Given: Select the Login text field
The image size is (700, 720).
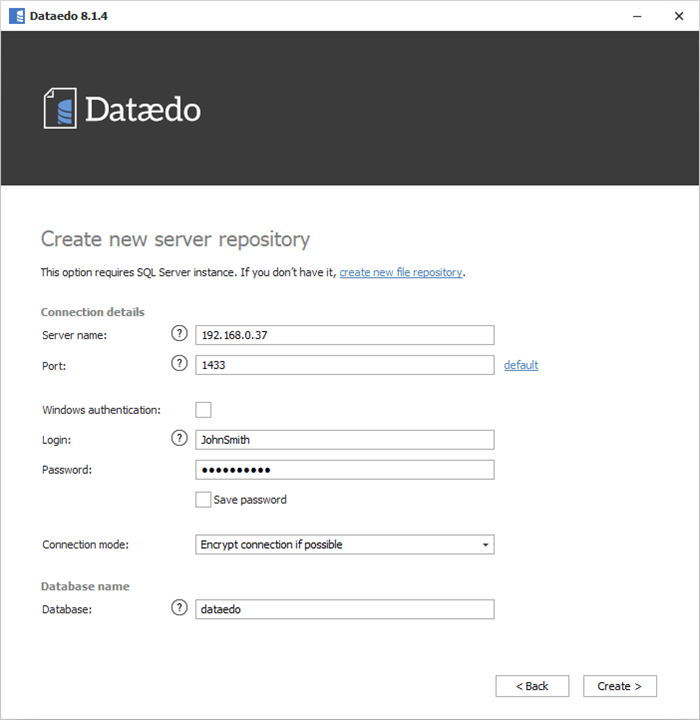Looking at the screenshot, I should pyautogui.click(x=345, y=440).
